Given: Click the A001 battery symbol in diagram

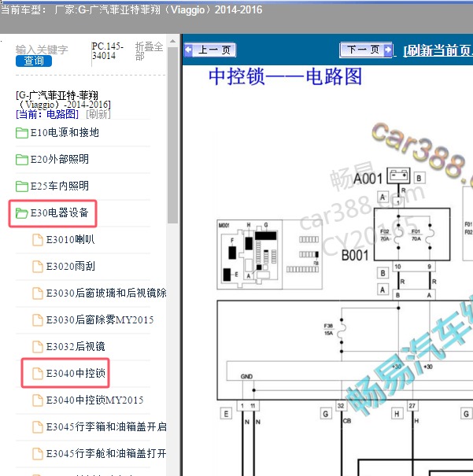Looking at the screenshot, I should click(398, 175).
